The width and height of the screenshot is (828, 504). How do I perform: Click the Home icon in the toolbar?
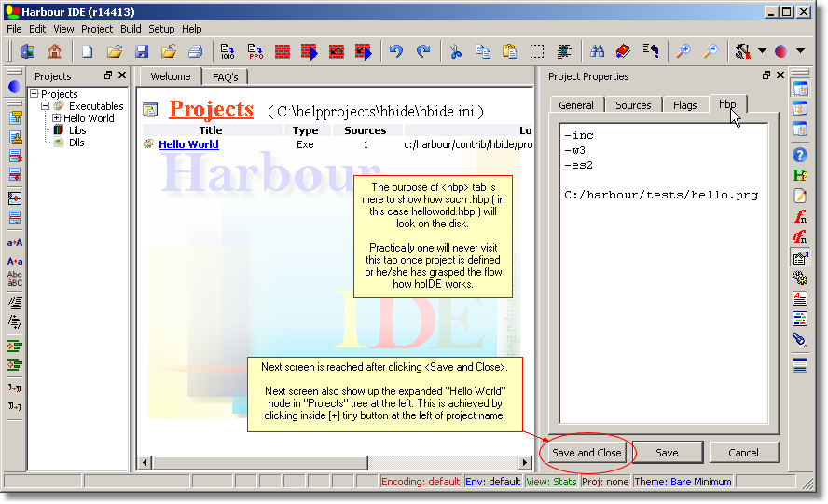[54, 51]
